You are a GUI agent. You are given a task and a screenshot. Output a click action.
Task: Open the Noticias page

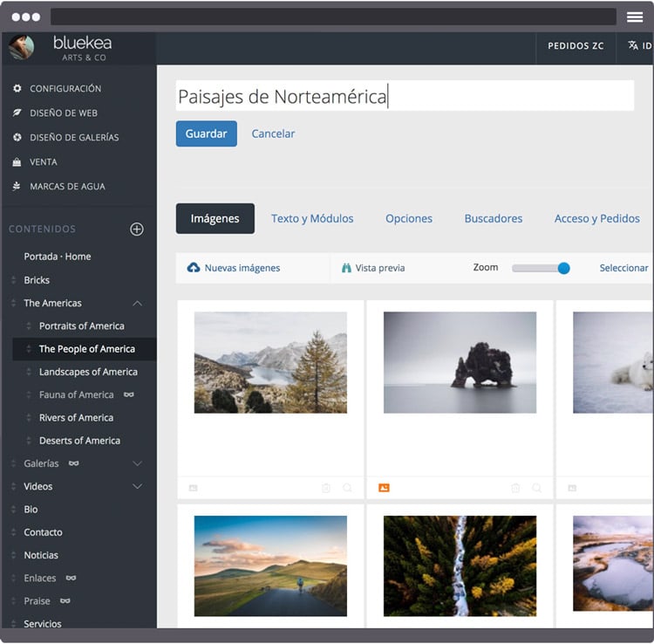pos(41,555)
